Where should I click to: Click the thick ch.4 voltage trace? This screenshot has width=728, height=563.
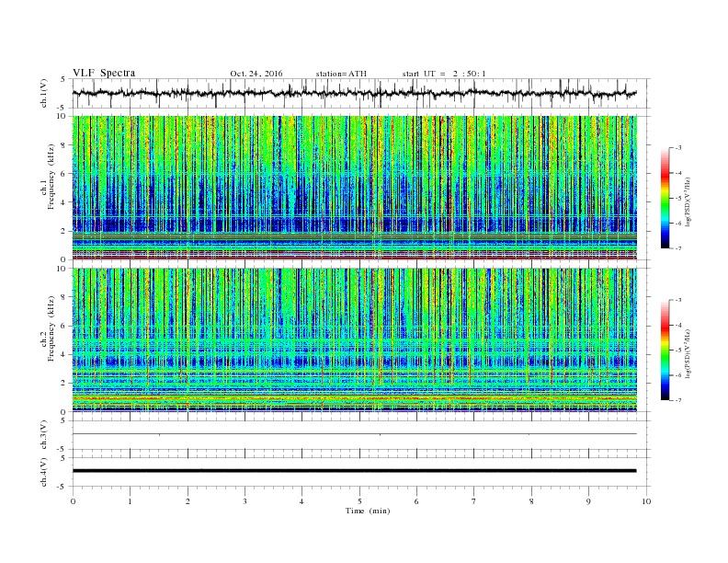(x=355, y=471)
